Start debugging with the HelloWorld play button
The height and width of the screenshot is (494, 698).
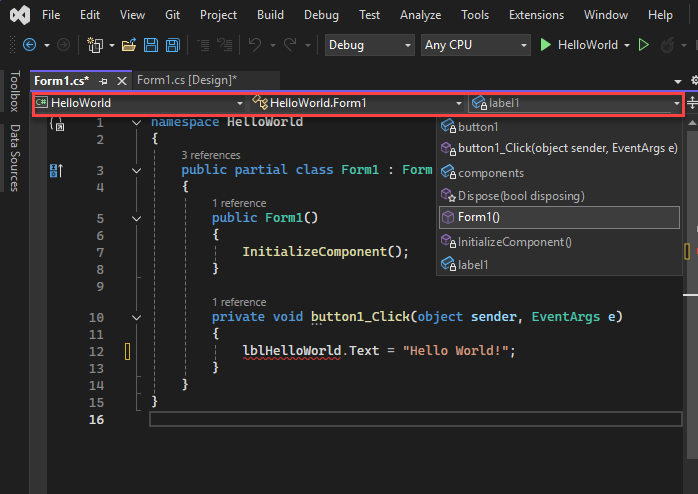[546, 45]
